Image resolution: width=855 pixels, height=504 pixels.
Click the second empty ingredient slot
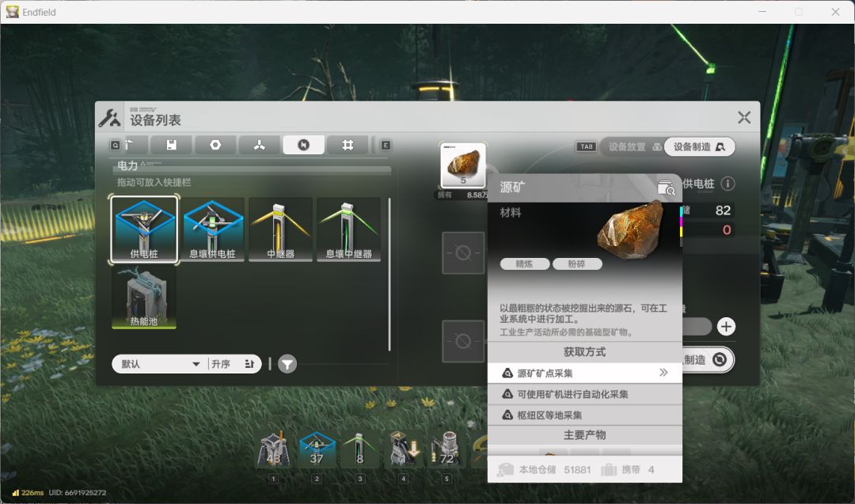tap(463, 342)
